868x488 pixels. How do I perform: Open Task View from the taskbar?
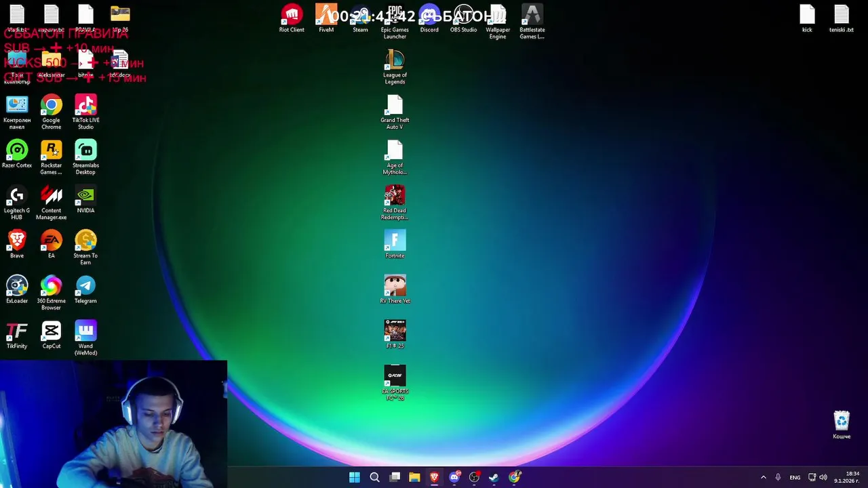395,477
